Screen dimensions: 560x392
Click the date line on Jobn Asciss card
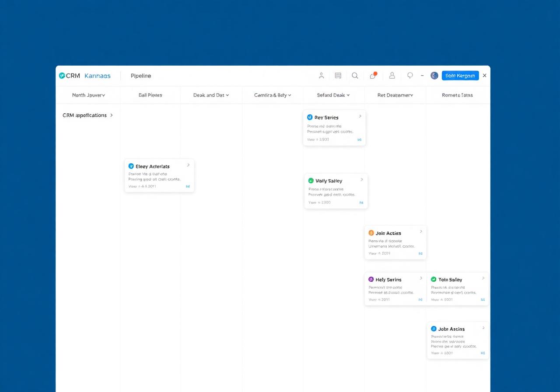[442, 353]
